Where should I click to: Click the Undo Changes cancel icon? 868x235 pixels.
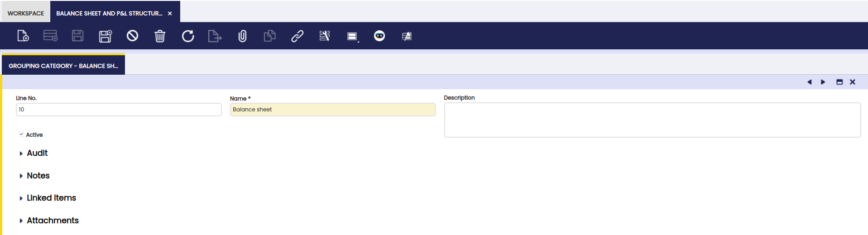coord(132,35)
